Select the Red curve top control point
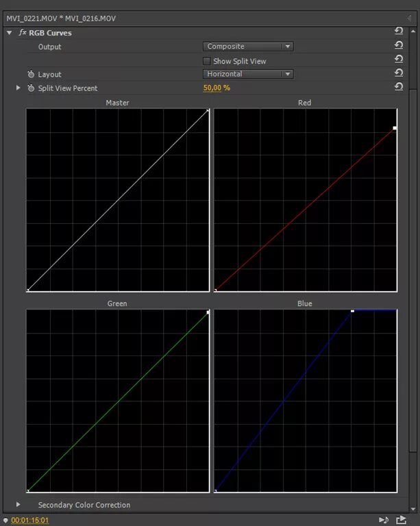Viewport: 420px width, 526px height. click(x=395, y=128)
